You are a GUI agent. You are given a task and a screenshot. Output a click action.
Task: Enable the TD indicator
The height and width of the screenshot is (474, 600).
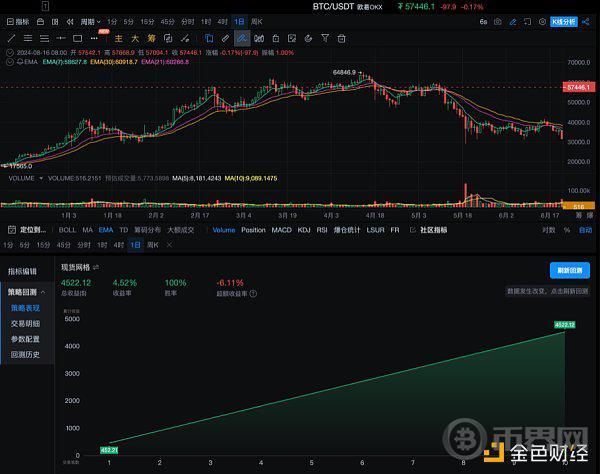tap(124, 230)
